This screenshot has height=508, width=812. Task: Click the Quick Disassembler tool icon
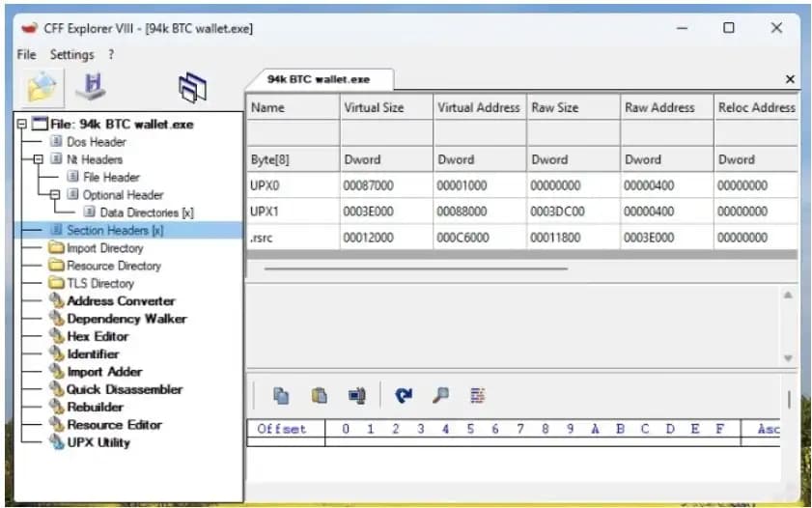tap(56, 389)
